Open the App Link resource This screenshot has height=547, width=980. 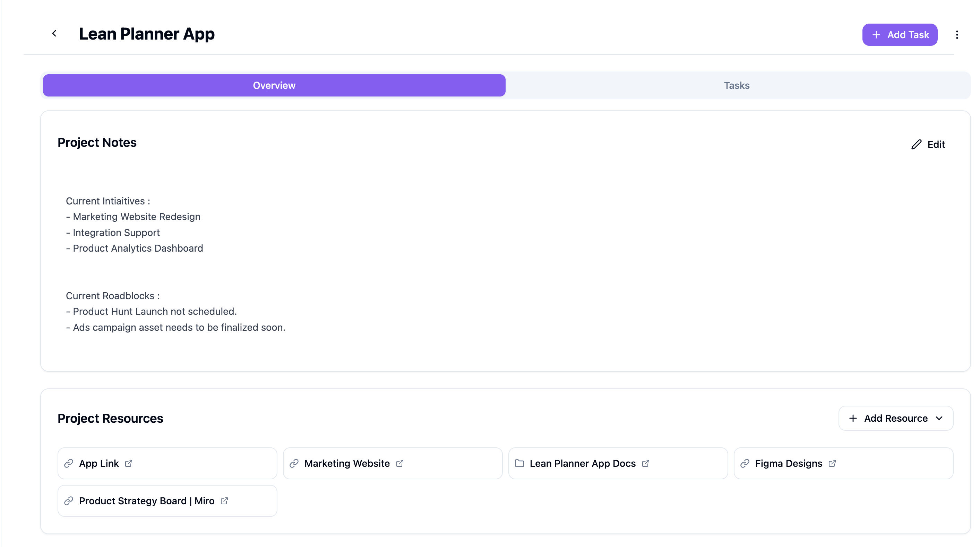pos(167,463)
